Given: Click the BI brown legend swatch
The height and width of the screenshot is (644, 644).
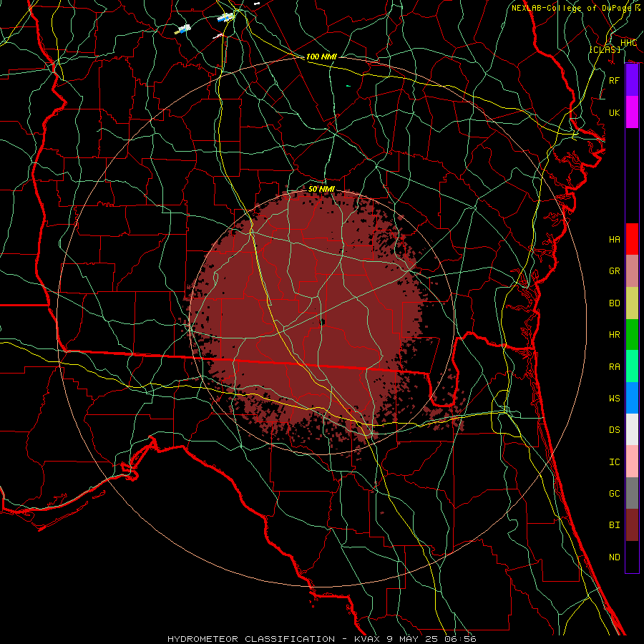Looking at the screenshot, I should pos(632,525).
